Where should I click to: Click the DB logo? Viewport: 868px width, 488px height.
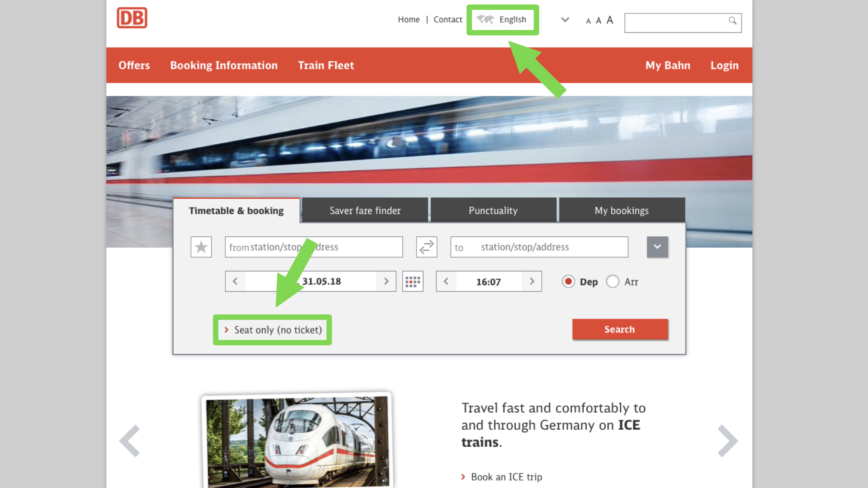132,18
